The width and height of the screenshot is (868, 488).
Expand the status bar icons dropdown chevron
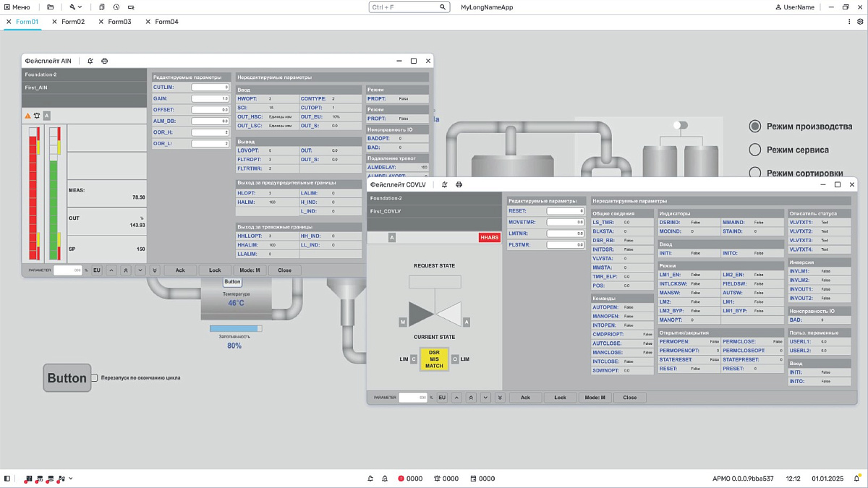[x=70, y=479]
